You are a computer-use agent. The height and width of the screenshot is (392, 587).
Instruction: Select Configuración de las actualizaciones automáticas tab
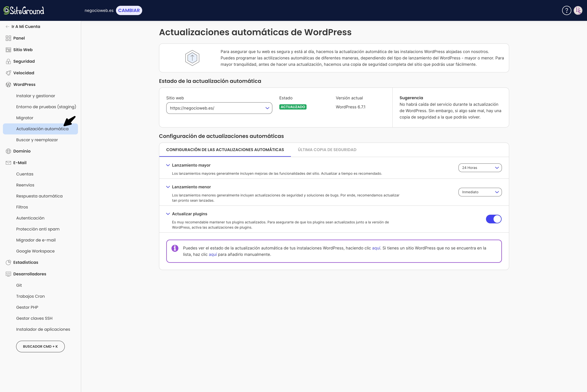[225, 150]
